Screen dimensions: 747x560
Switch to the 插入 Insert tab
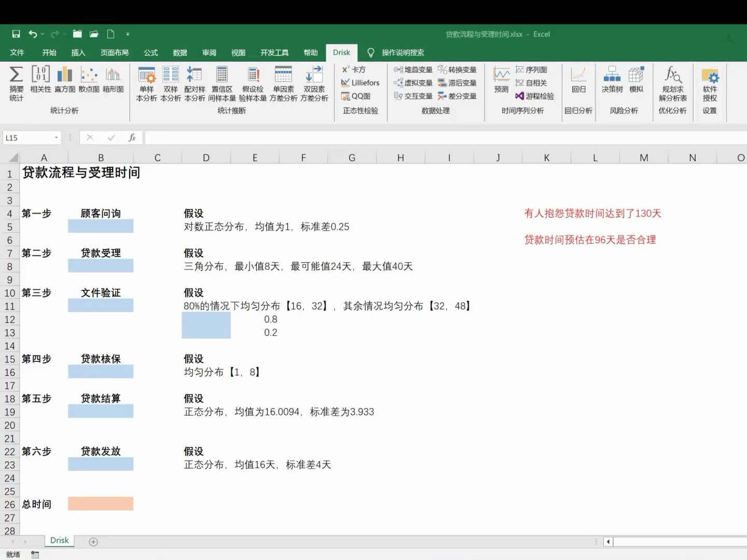pos(78,52)
